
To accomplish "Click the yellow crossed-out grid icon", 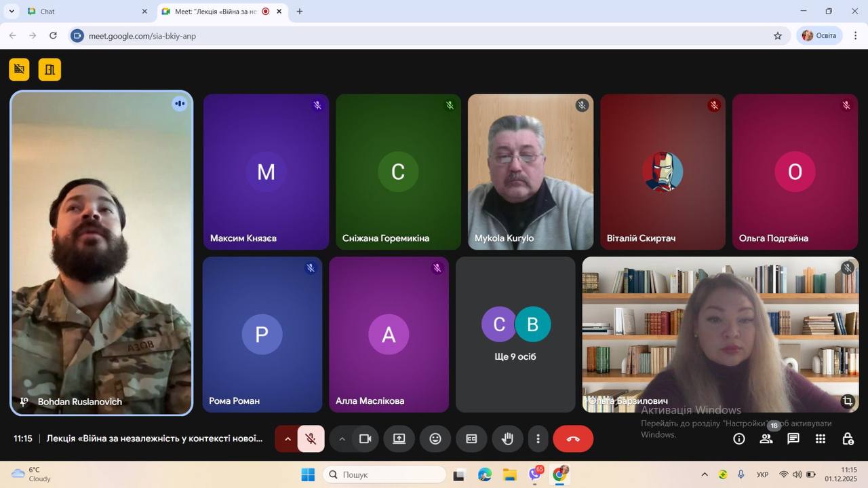I will click(19, 69).
